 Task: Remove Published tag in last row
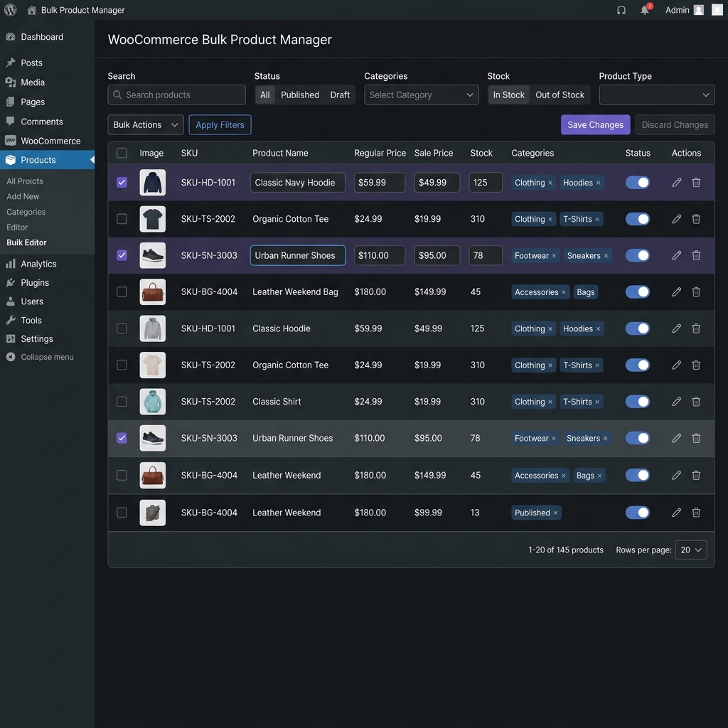(x=555, y=513)
